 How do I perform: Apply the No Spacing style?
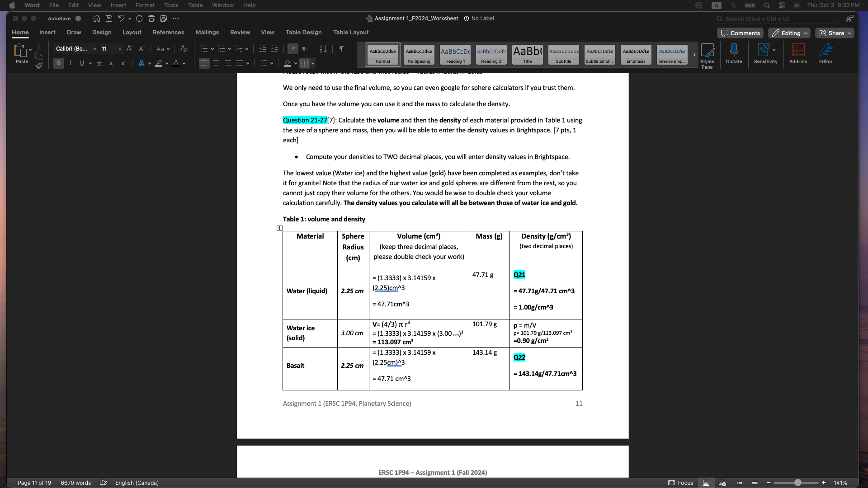[x=419, y=55]
